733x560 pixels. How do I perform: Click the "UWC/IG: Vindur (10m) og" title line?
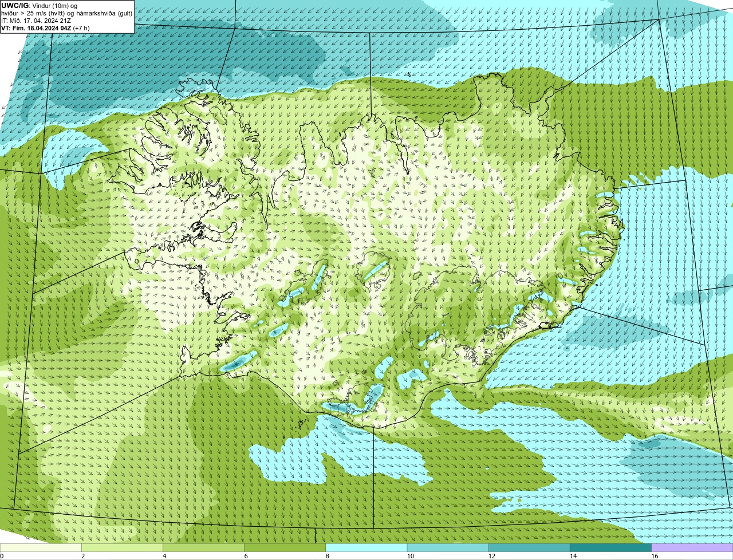pyautogui.click(x=39, y=6)
